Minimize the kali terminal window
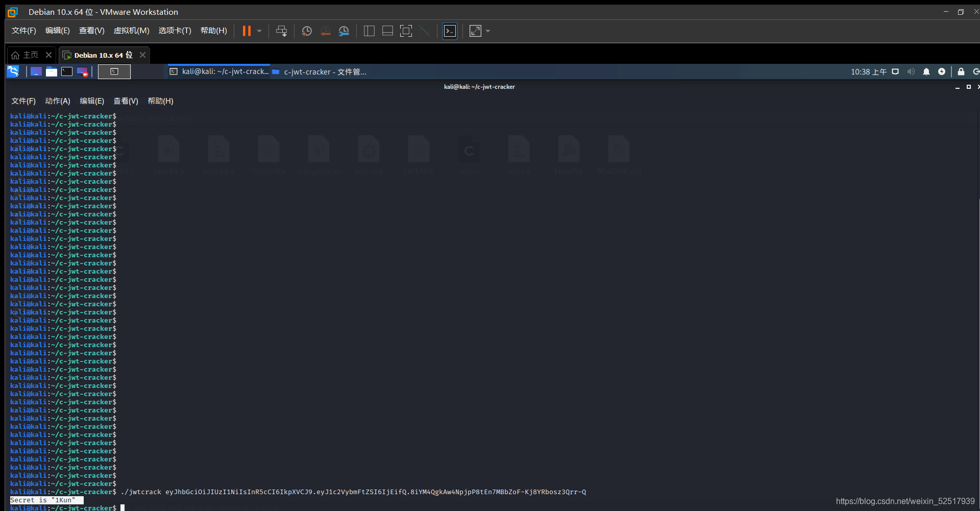This screenshot has height=511, width=980. click(x=958, y=87)
